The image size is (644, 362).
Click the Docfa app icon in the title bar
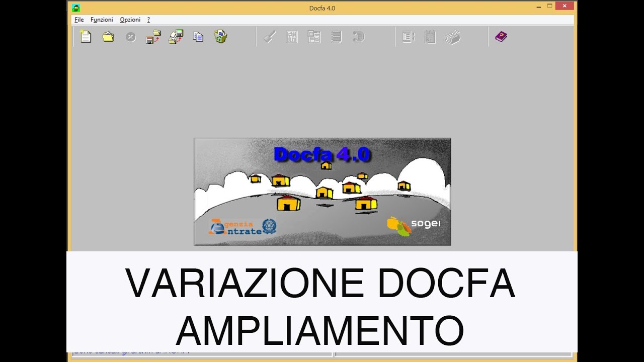pyautogui.click(x=76, y=8)
